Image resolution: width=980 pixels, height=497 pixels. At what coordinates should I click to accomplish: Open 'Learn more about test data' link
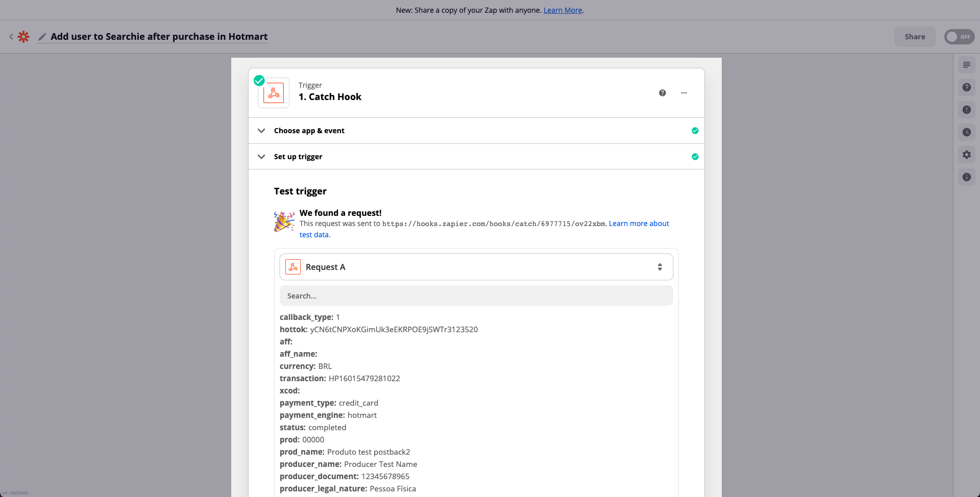point(639,223)
